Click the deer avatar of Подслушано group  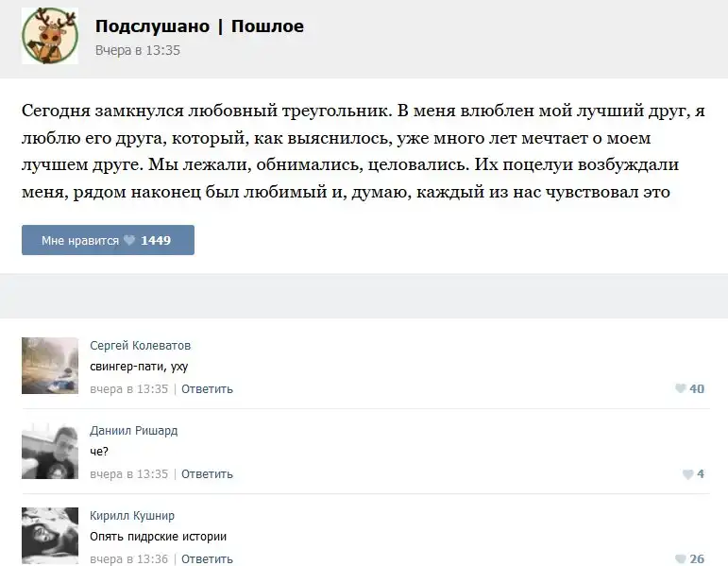click(x=49, y=36)
